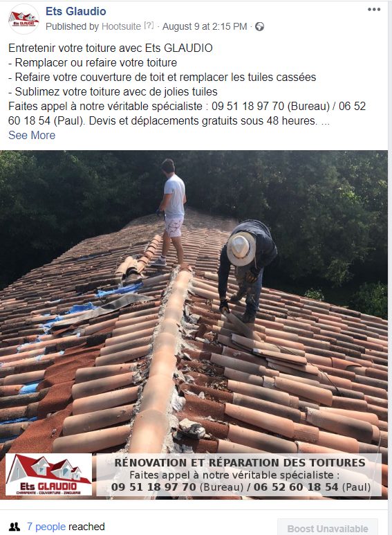Open the 7 people reached link

click(46, 527)
